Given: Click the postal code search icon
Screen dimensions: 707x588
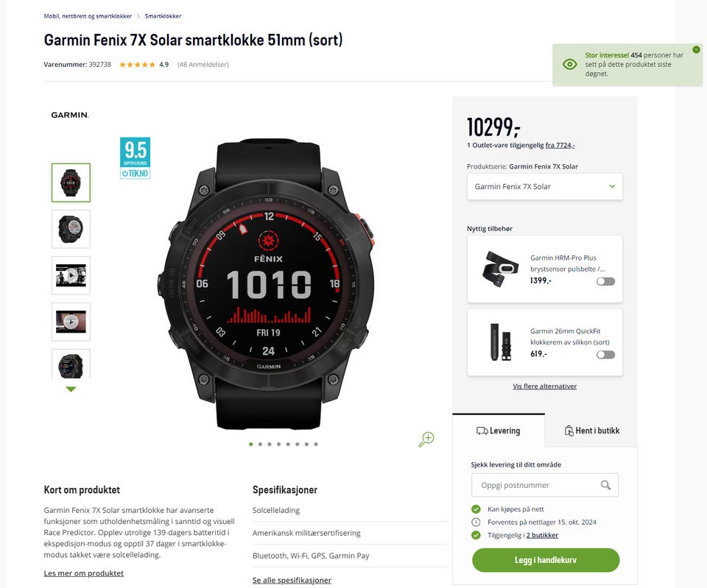Looking at the screenshot, I should click(x=605, y=485).
